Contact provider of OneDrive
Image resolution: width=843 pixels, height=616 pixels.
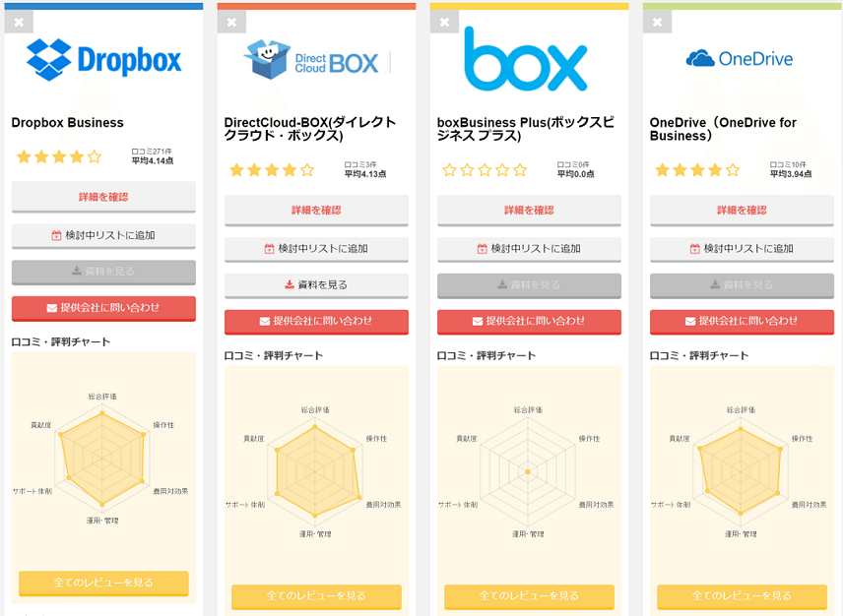tap(742, 322)
